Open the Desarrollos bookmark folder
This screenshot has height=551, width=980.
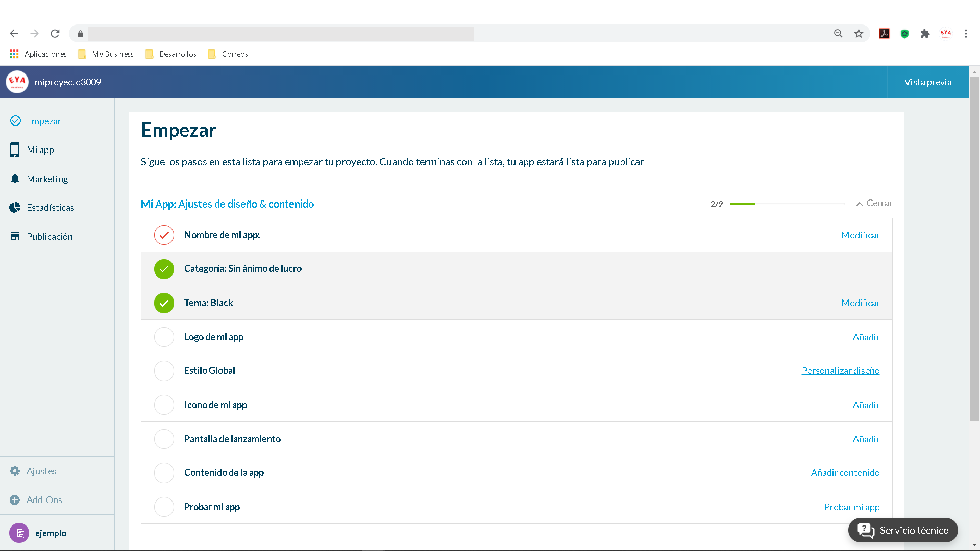171,54
